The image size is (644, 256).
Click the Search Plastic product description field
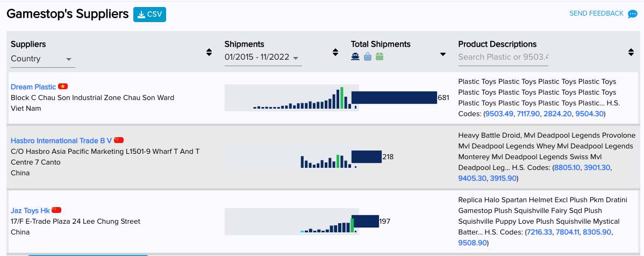503,57
